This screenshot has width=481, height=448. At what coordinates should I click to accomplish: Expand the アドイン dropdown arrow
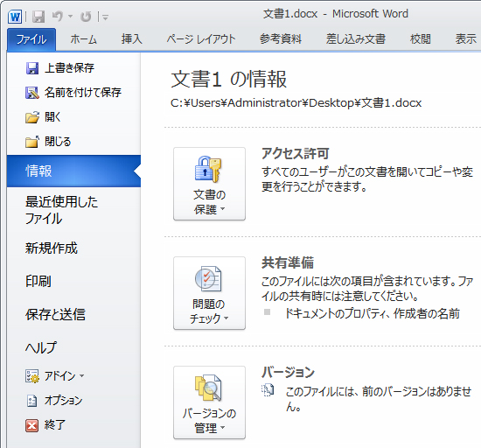81,375
